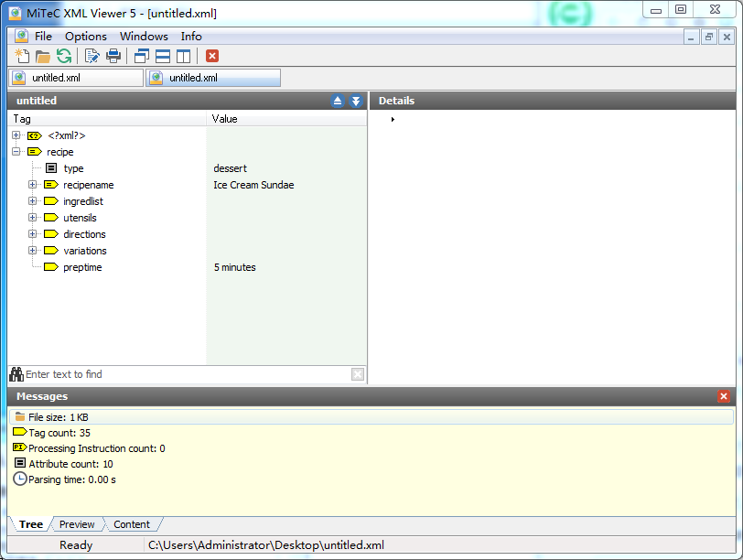Click the Cascade windows toolbar icon

pyautogui.click(x=142, y=56)
